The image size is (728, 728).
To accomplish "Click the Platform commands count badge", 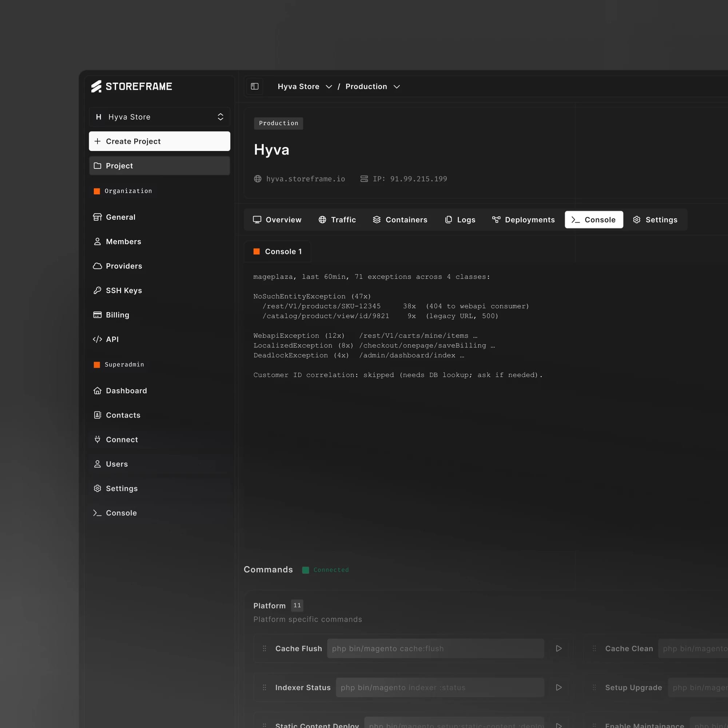I will (297, 605).
